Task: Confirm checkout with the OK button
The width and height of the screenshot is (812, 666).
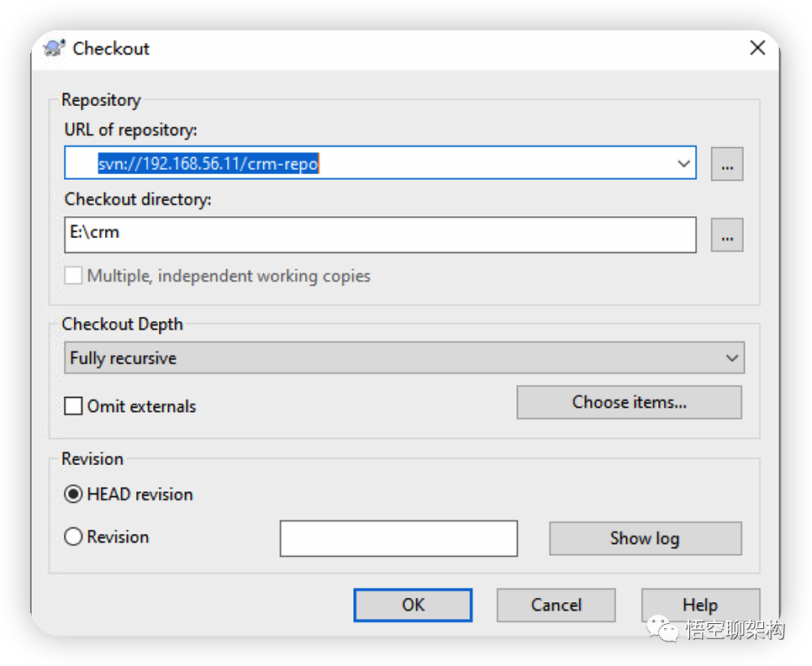Action: click(413, 605)
